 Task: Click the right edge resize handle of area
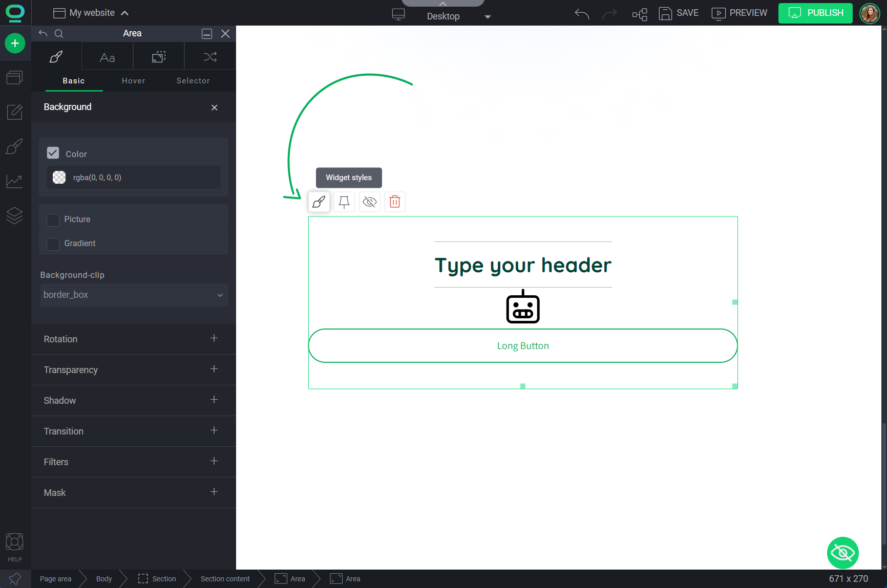pos(735,302)
